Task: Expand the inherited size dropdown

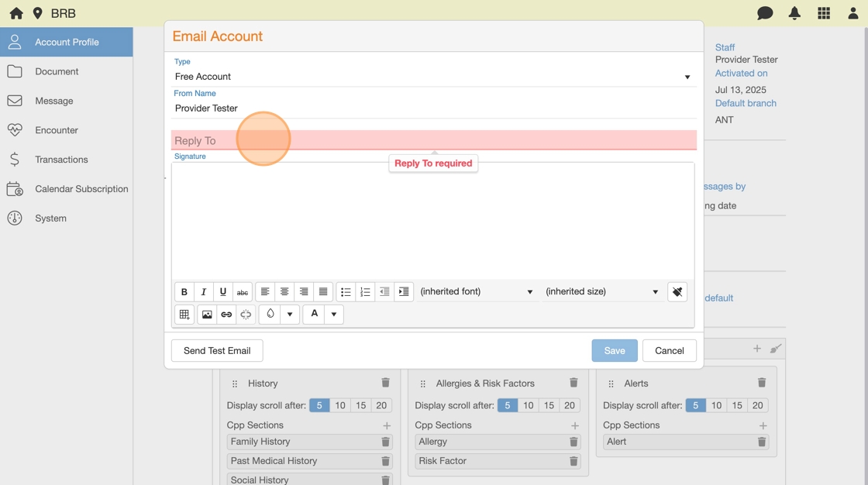Action: click(601, 292)
